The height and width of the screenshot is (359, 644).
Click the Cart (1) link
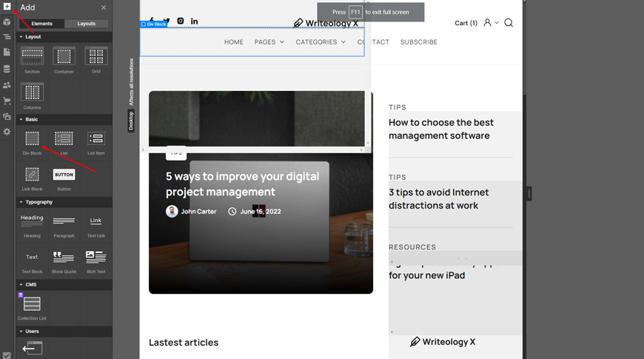click(x=466, y=23)
